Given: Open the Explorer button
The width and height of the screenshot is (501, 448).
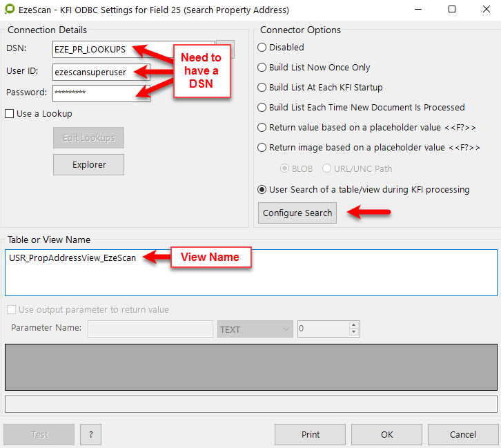Looking at the screenshot, I should click(x=89, y=164).
